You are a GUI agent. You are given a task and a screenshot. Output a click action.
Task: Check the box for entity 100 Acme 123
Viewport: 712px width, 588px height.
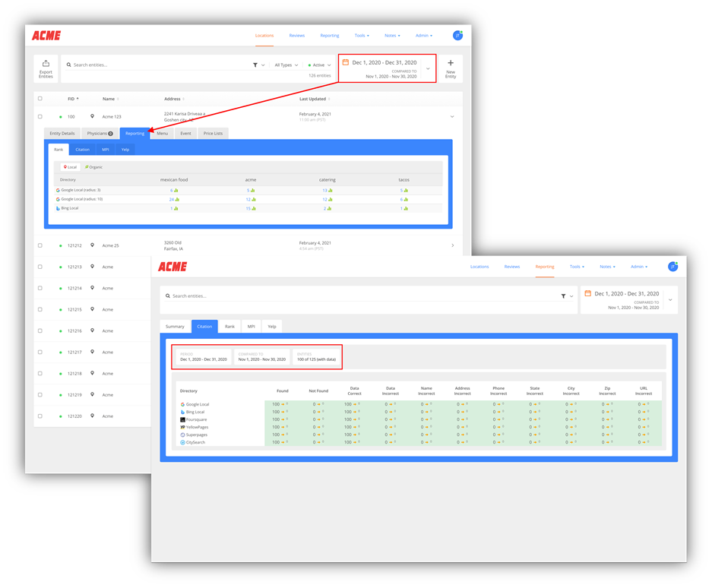click(x=40, y=117)
